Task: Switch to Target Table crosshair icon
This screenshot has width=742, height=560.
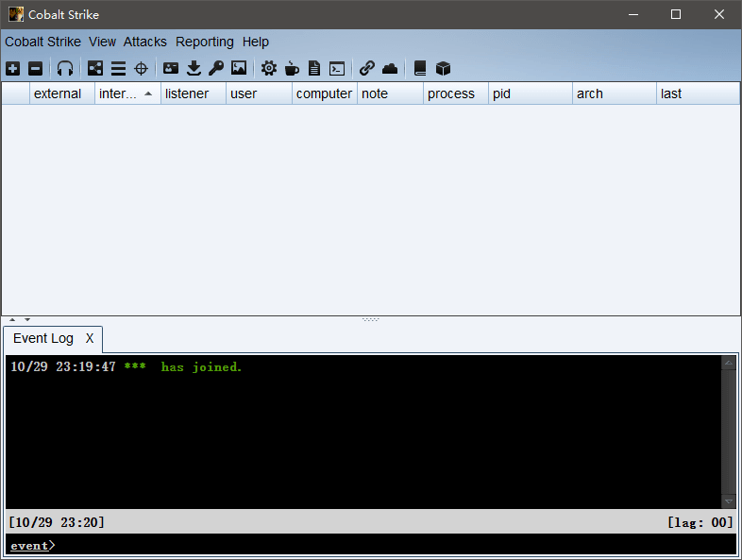Action: 141,69
